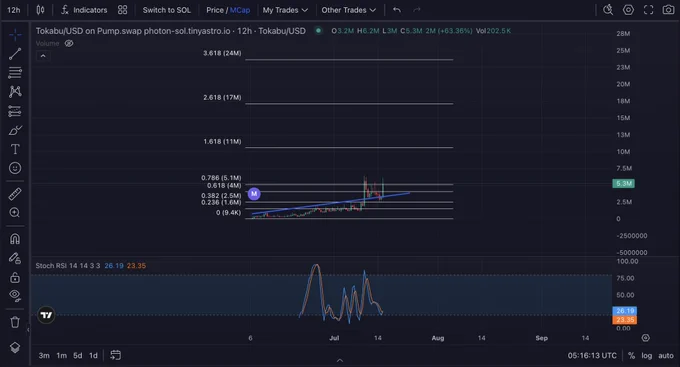Select the 1.618 (11M) Fibonacci level label
Image resolution: width=680 pixels, height=367 pixels.
222,141
